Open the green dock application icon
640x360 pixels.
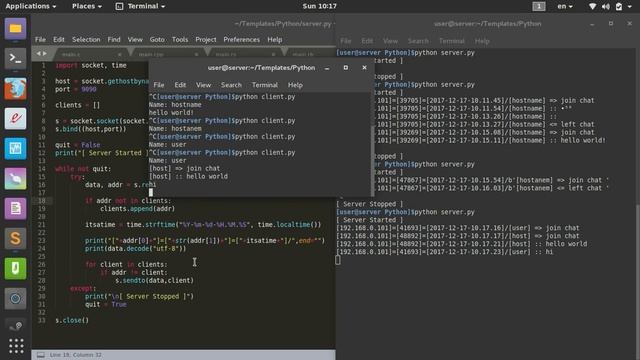tap(16, 269)
